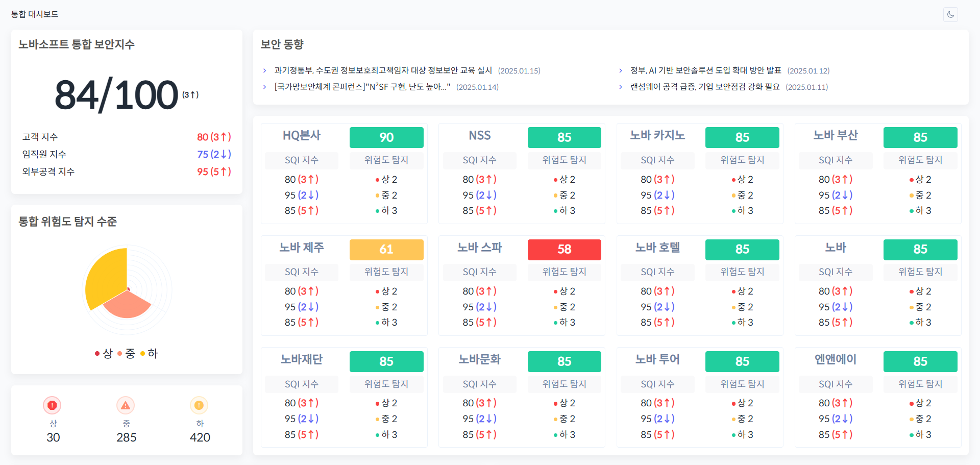
Task: Click the chevron before 과기정통부 news item
Action: tap(264, 70)
